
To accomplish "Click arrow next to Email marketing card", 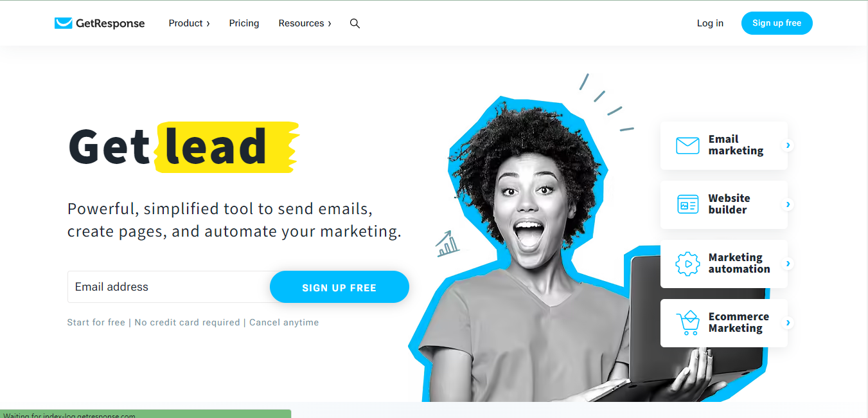I will pyautogui.click(x=788, y=145).
